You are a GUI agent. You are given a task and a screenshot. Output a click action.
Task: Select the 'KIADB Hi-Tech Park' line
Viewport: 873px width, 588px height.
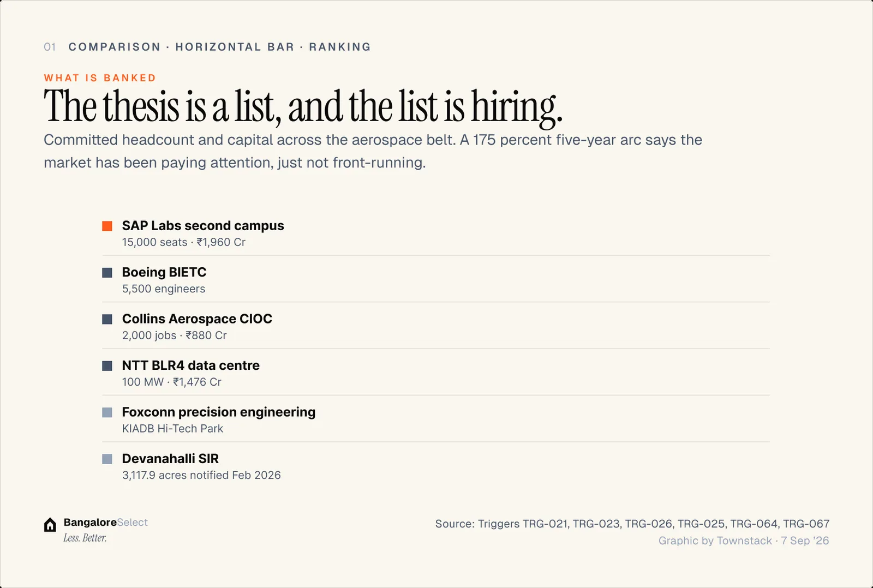(173, 429)
